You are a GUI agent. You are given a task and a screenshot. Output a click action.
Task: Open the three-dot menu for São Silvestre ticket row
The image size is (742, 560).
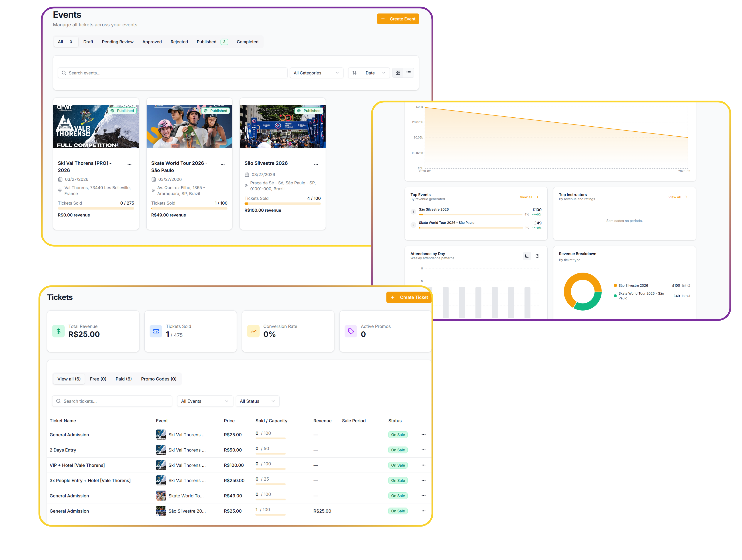coord(423,511)
